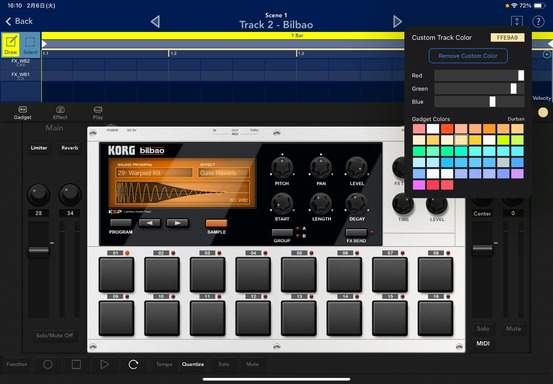This screenshot has width=553, height=384.
Task: Open the Play tab
Action: [98, 113]
